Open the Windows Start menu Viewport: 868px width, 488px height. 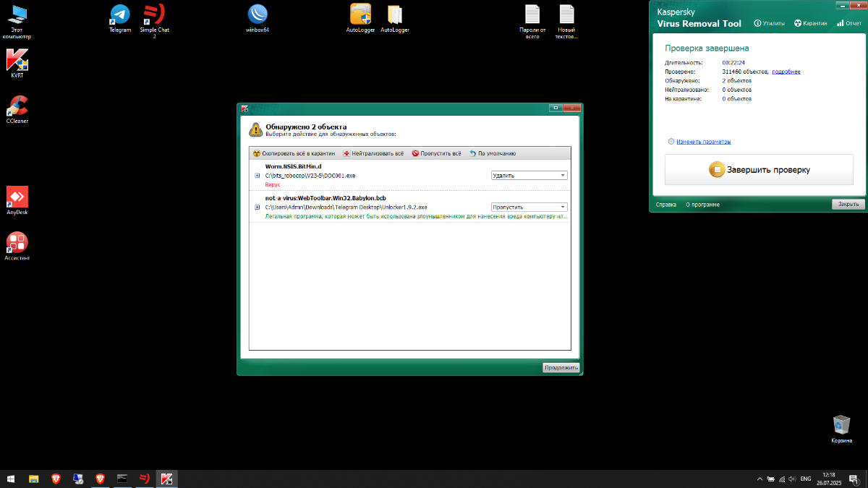pos(11,479)
